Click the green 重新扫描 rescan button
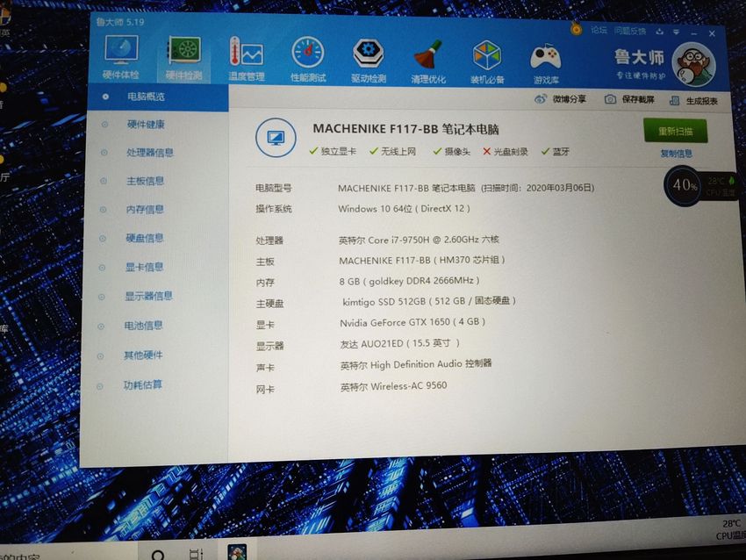 (676, 131)
